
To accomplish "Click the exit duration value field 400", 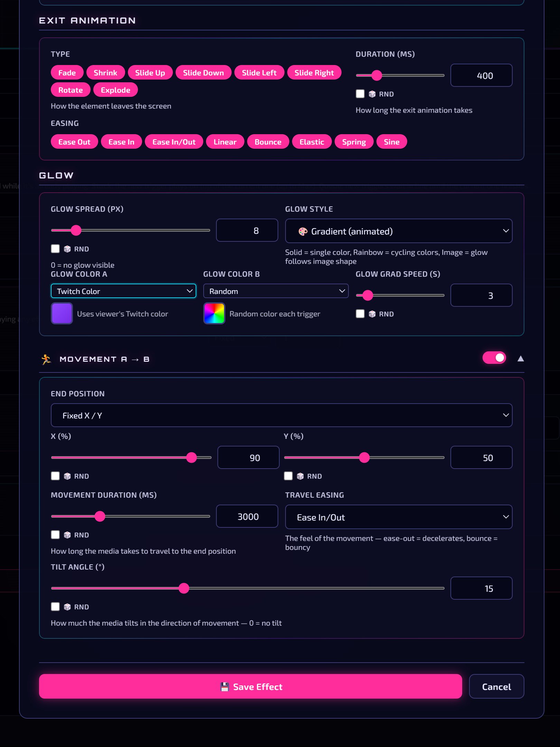I will (x=481, y=75).
